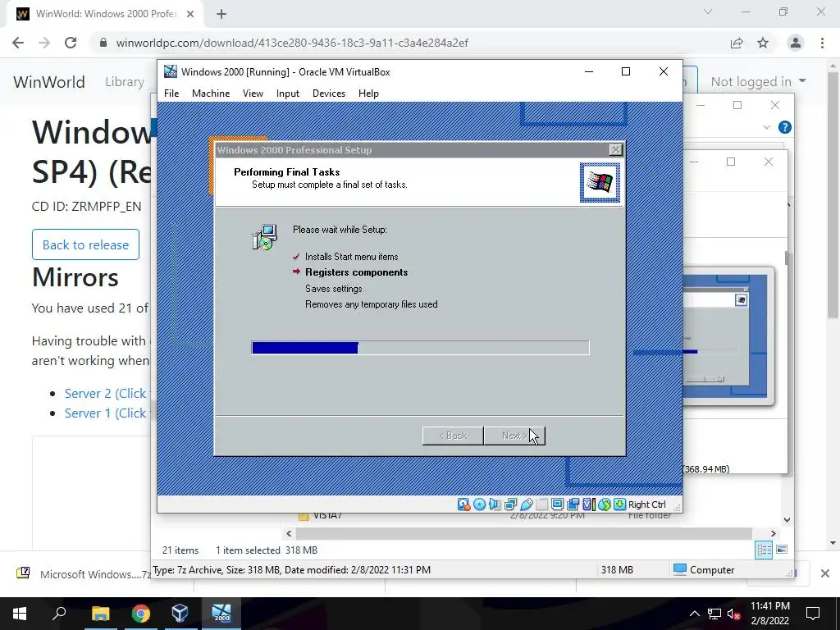The image size is (840, 630).
Task: Open the Server 2 mirror link
Action: (x=106, y=393)
